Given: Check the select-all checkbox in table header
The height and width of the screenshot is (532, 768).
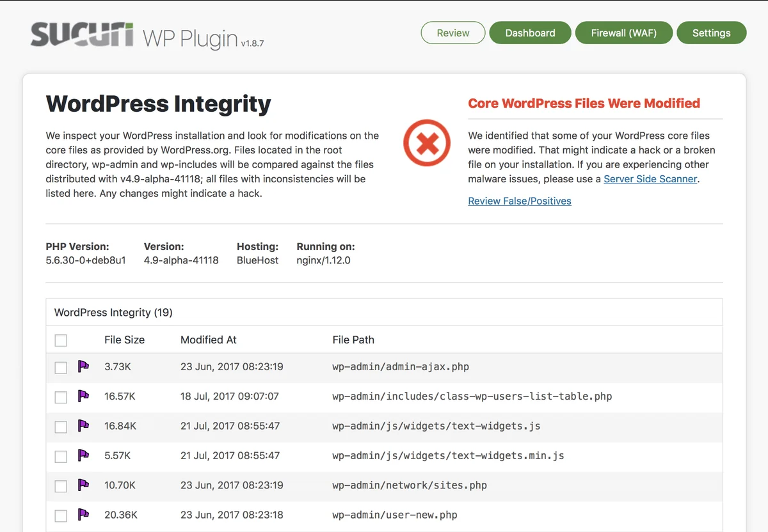Looking at the screenshot, I should [x=61, y=340].
